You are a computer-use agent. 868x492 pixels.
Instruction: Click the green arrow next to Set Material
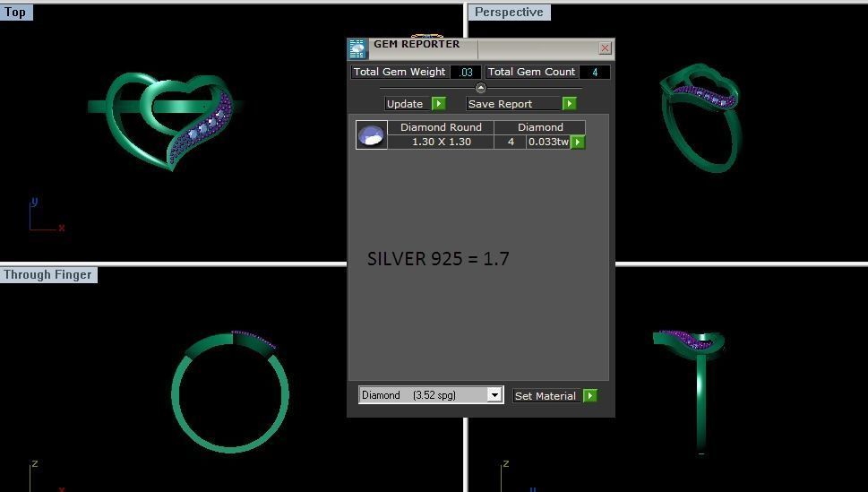590,395
